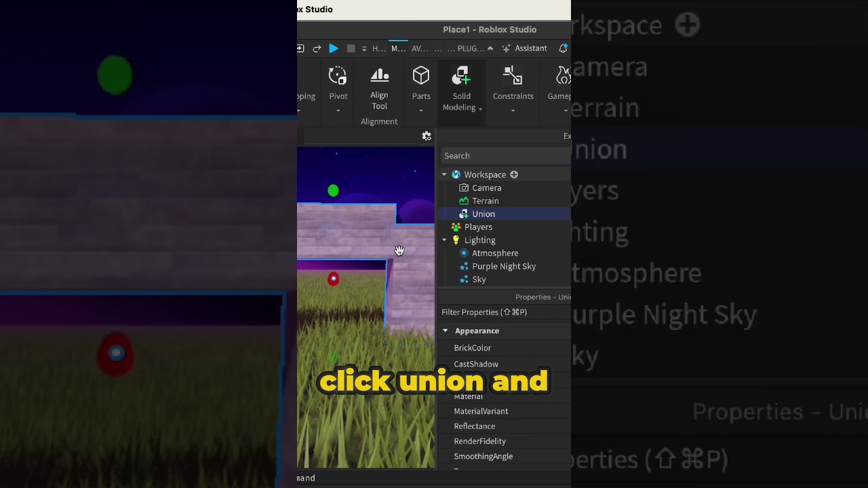Select Lighting in the Explorer
The image size is (868, 488).
(479, 240)
